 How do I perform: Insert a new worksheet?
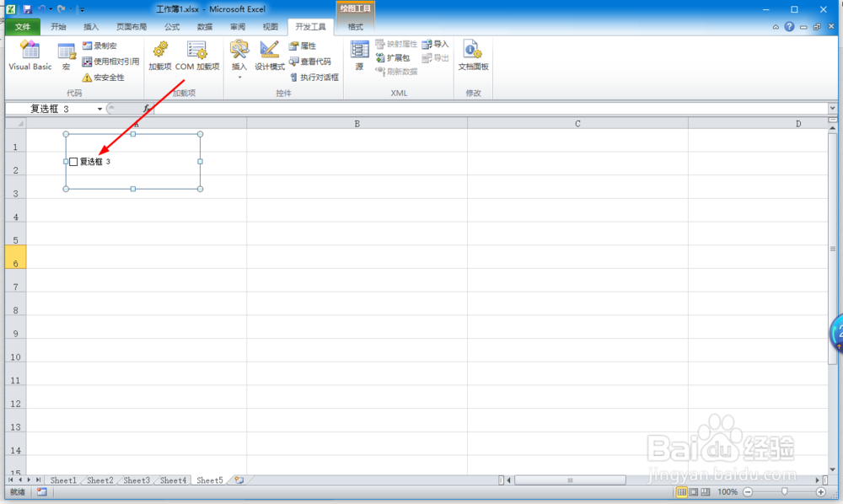(239, 480)
